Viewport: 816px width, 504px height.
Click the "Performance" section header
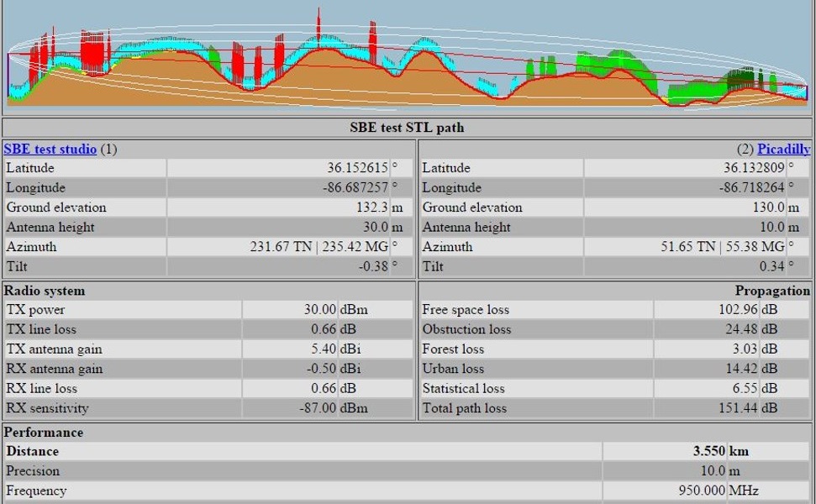click(x=43, y=433)
